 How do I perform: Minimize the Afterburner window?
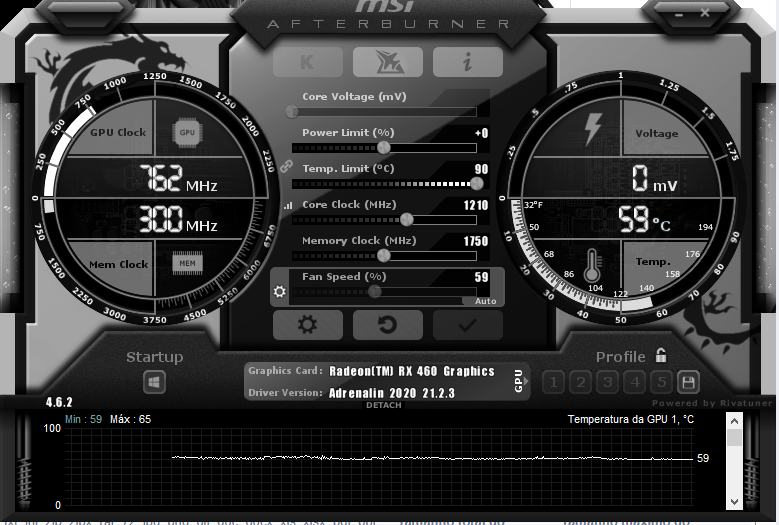point(679,15)
